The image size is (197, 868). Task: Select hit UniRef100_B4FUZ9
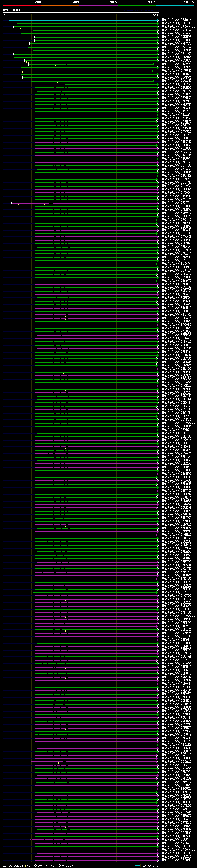[176, 74]
